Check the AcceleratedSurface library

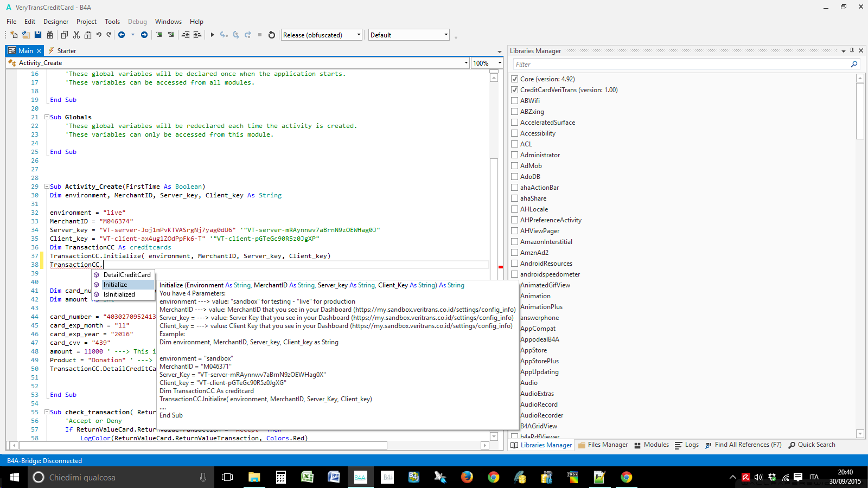[515, 123]
